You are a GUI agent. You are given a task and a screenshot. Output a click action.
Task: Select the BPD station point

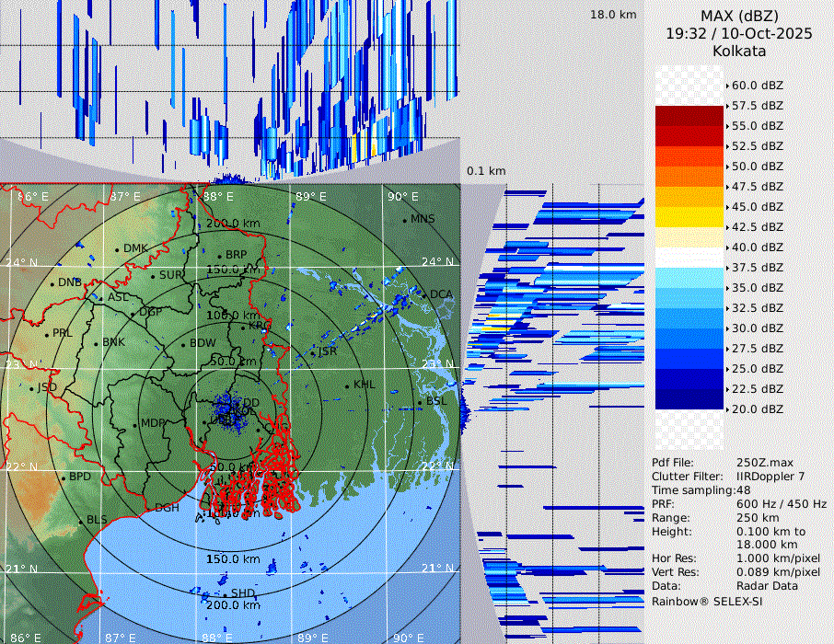pyautogui.click(x=63, y=477)
